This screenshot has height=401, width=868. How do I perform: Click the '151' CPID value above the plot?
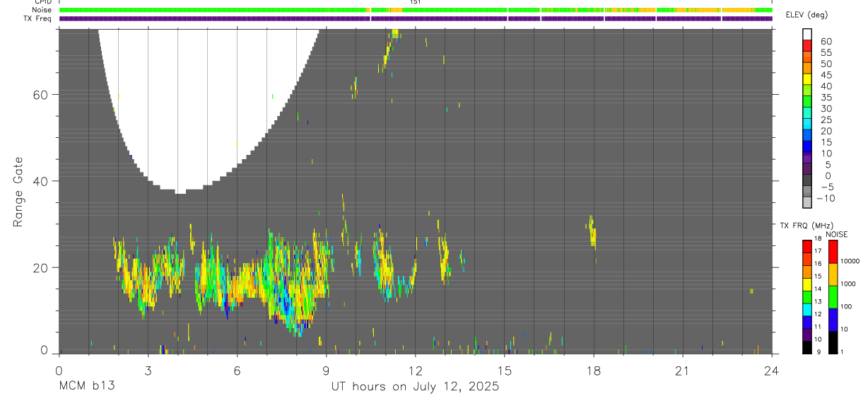pos(416,2)
